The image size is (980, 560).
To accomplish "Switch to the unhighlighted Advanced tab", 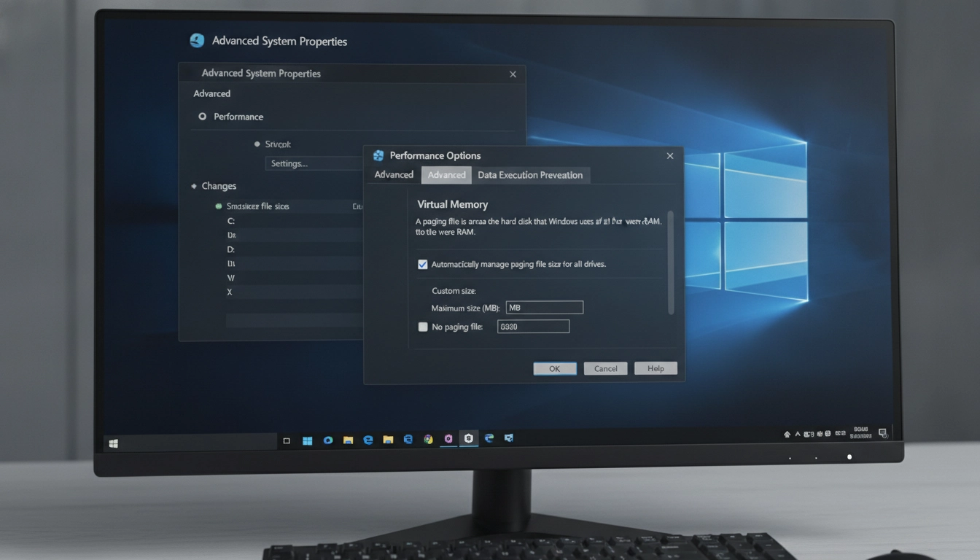I will 394,175.
